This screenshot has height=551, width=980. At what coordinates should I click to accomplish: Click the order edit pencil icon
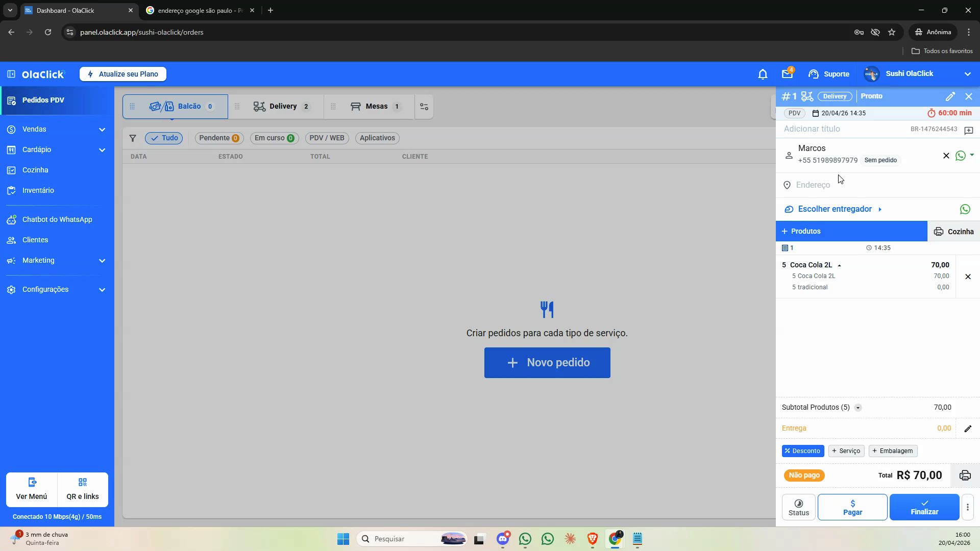coord(950,96)
